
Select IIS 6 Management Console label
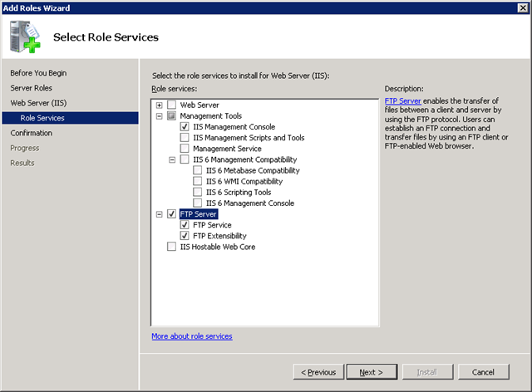coord(250,203)
